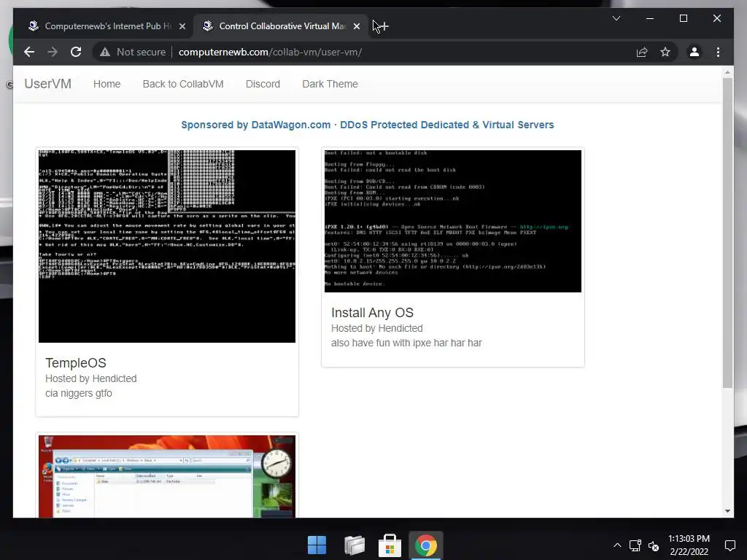
Task: Minimize the Chrome window
Action: pos(650,18)
